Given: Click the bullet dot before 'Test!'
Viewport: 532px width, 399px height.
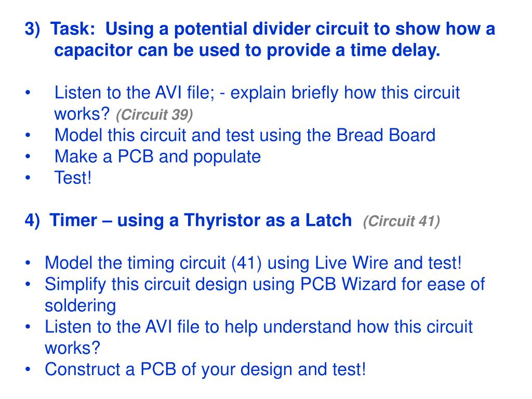Looking at the screenshot, I should click(28, 178).
